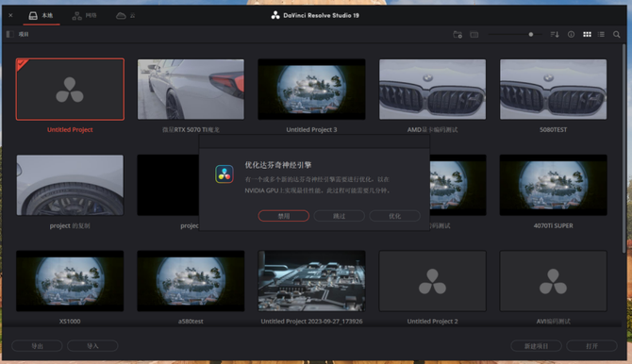The height and width of the screenshot is (364, 632).
Task: Select the 云 (Cloud) library tab
Action: (125, 16)
